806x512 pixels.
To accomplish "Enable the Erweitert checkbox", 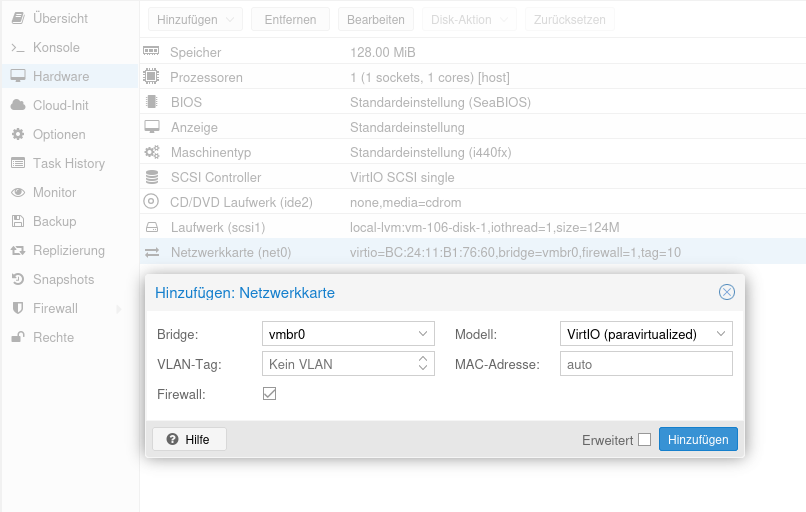I will tap(644, 439).
